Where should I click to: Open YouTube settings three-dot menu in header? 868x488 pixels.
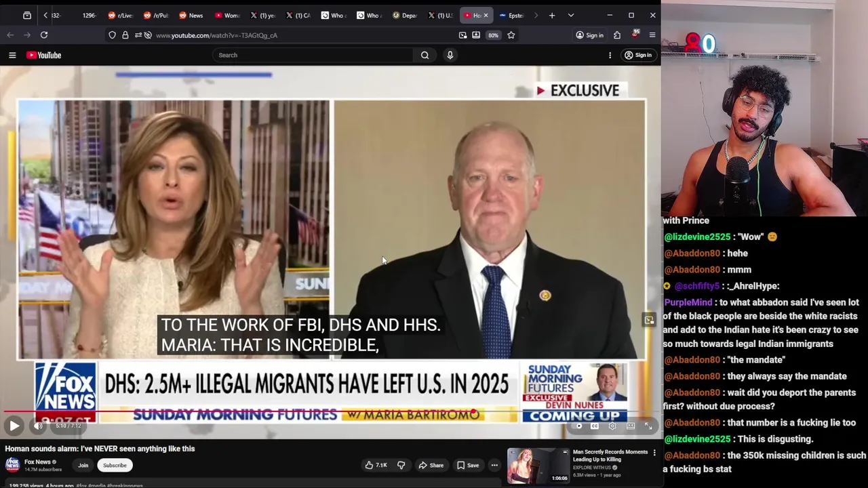pos(610,55)
